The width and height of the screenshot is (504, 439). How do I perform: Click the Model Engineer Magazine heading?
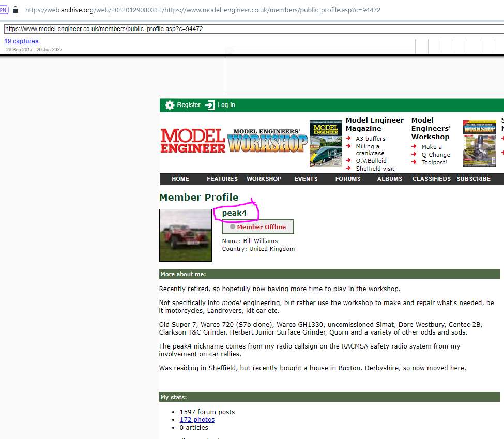click(x=374, y=124)
